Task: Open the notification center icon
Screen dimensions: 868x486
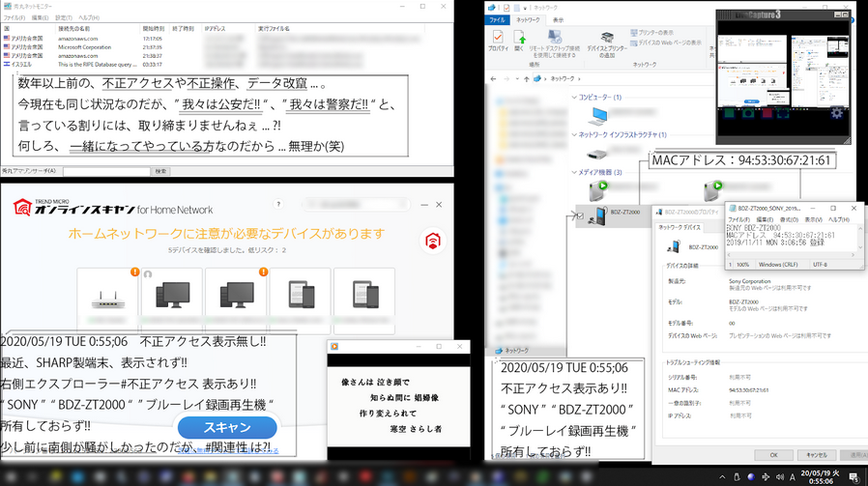Action: (854, 477)
